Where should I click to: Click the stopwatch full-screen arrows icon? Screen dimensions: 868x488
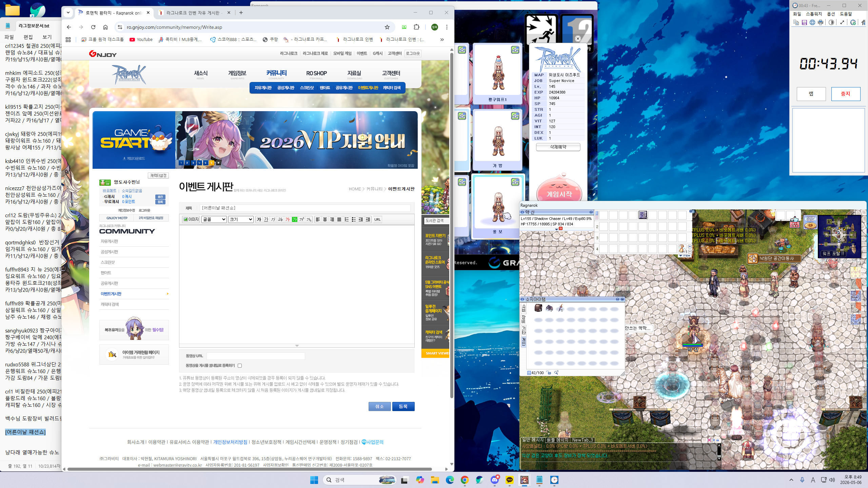pos(842,23)
